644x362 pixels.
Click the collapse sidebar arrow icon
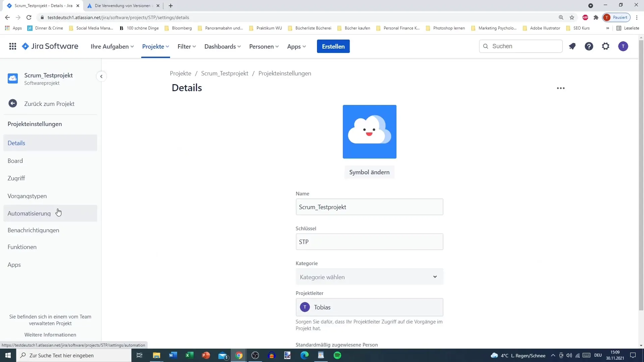click(x=101, y=76)
